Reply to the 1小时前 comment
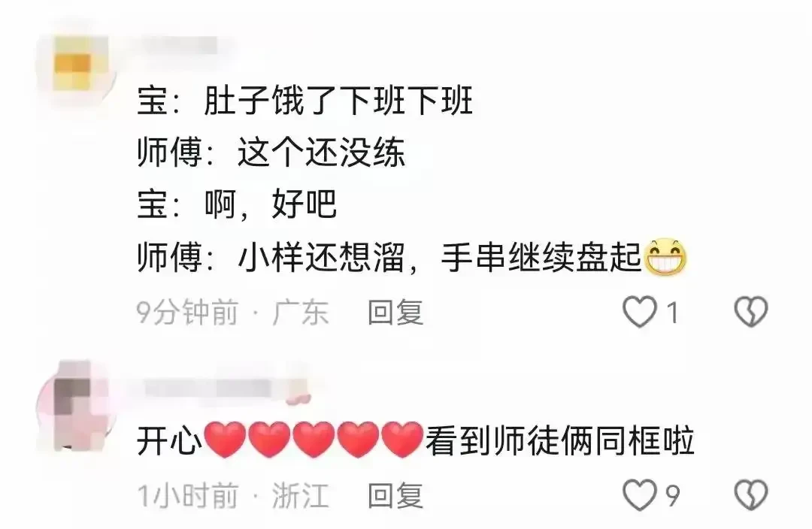The height and width of the screenshot is (529, 812). (x=395, y=496)
